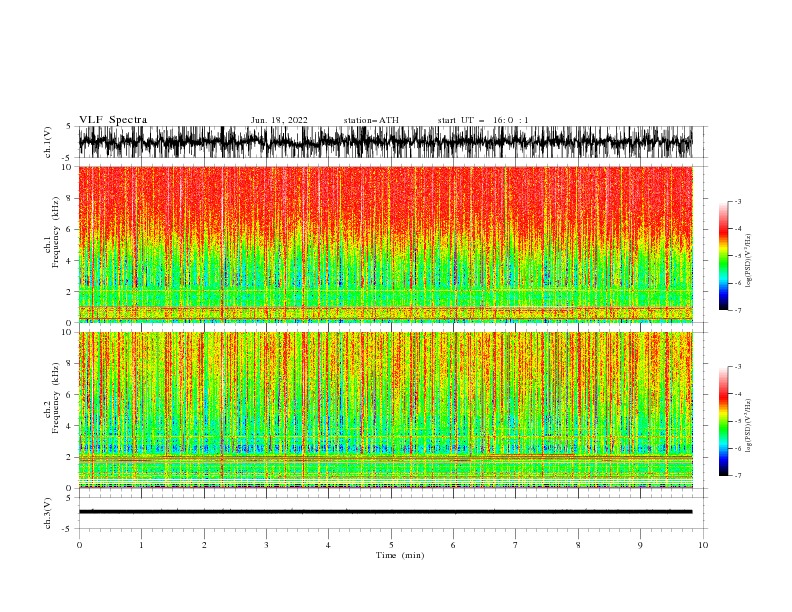
Task: Click the ch.2 frequency tick "2"
Action: [70, 457]
